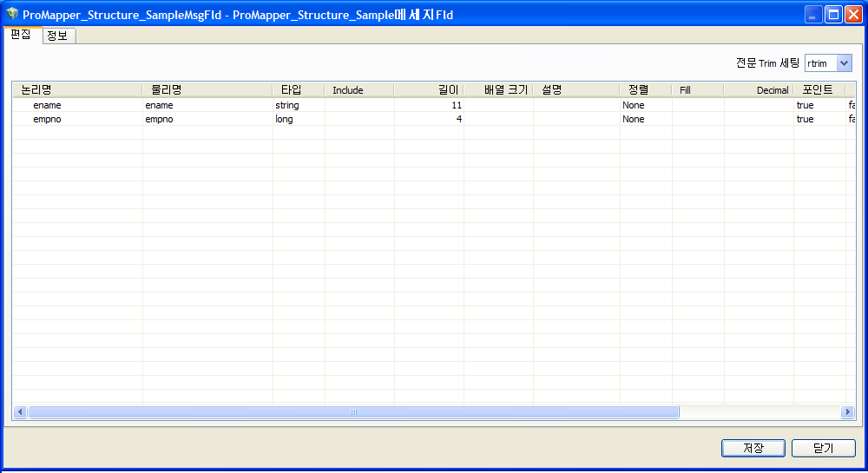Click the 닫기 button

pyautogui.click(x=823, y=448)
